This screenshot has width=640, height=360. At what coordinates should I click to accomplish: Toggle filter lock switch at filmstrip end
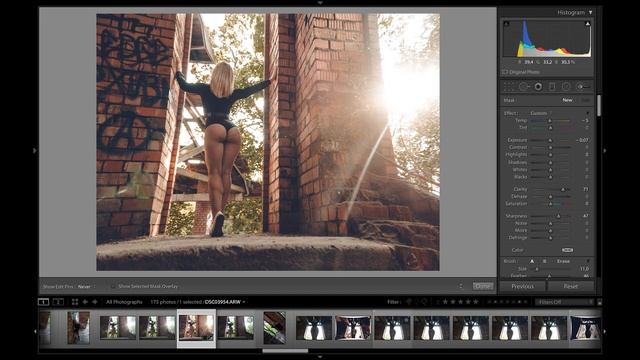(599, 302)
